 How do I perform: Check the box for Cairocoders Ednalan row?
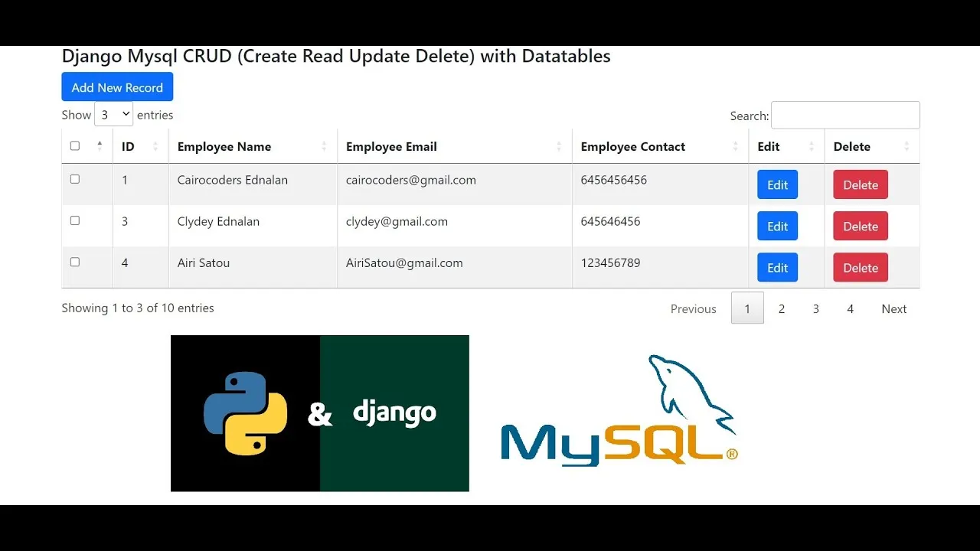click(x=74, y=179)
